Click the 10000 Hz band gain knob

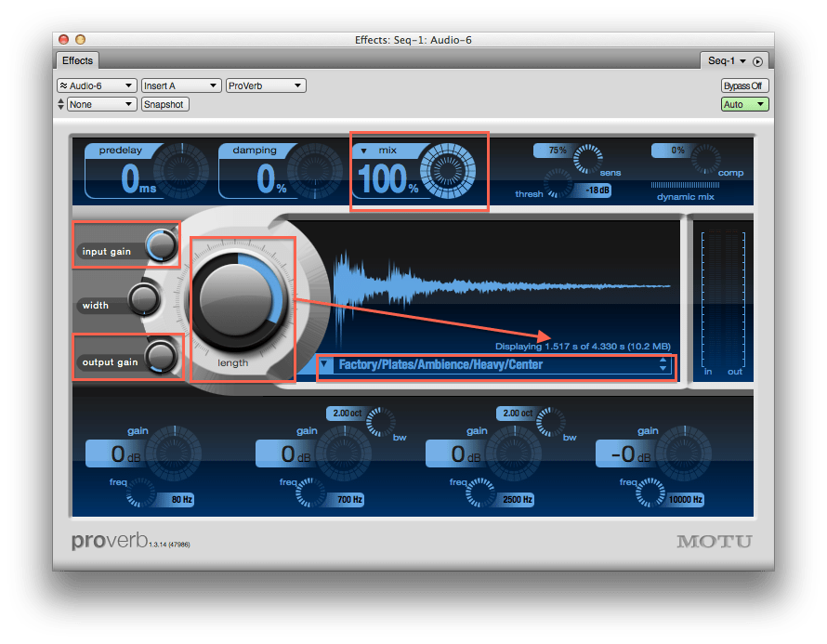[684, 453]
